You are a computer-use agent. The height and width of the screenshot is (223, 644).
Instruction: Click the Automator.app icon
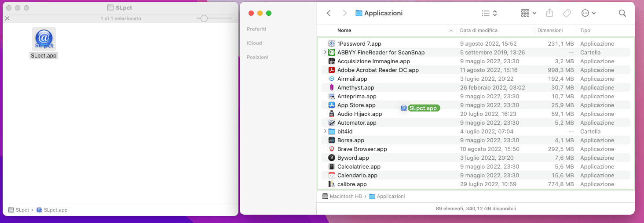(332, 122)
